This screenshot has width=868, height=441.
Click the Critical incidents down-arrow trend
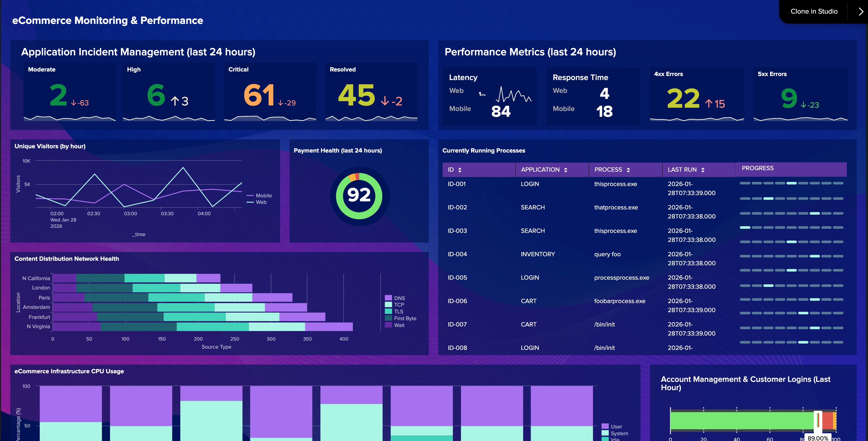pos(281,103)
